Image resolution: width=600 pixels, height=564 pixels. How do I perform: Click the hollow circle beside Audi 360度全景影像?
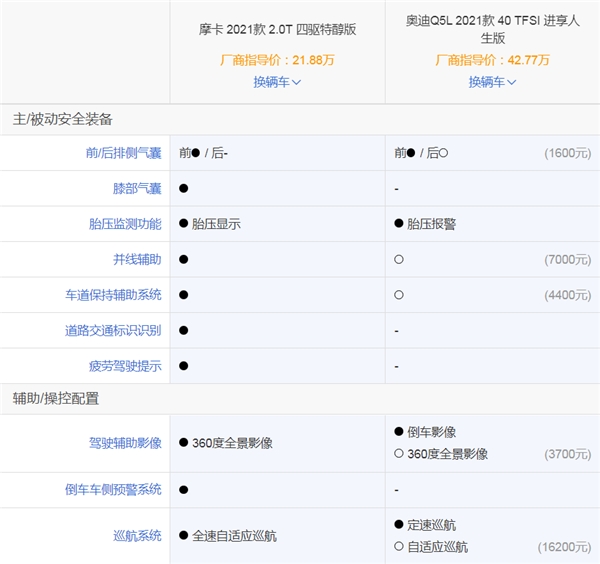[399, 454]
